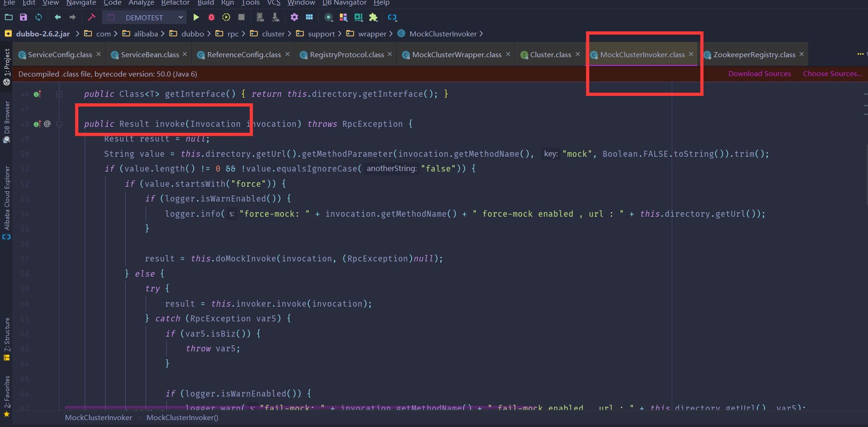The height and width of the screenshot is (427, 868).
Task: Open the VCS menu
Action: tap(274, 3)
